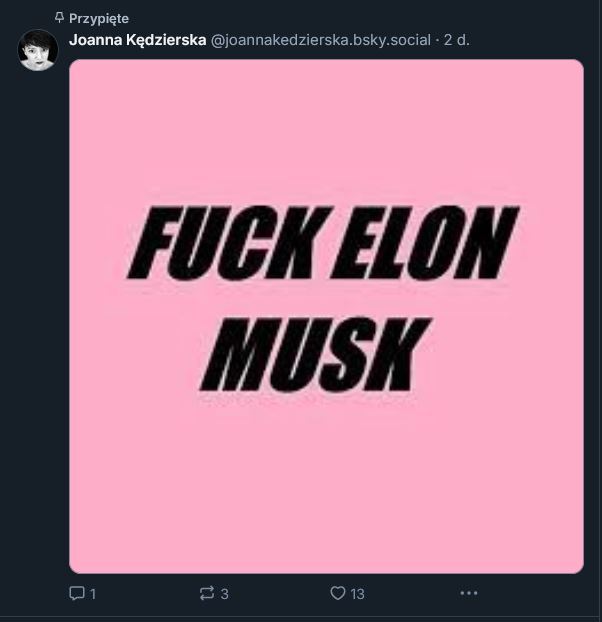This screenshot has width=602, height=622.
Task: Like the post with the heart icon
Action: pyautogui.click(x=337, y=593)
